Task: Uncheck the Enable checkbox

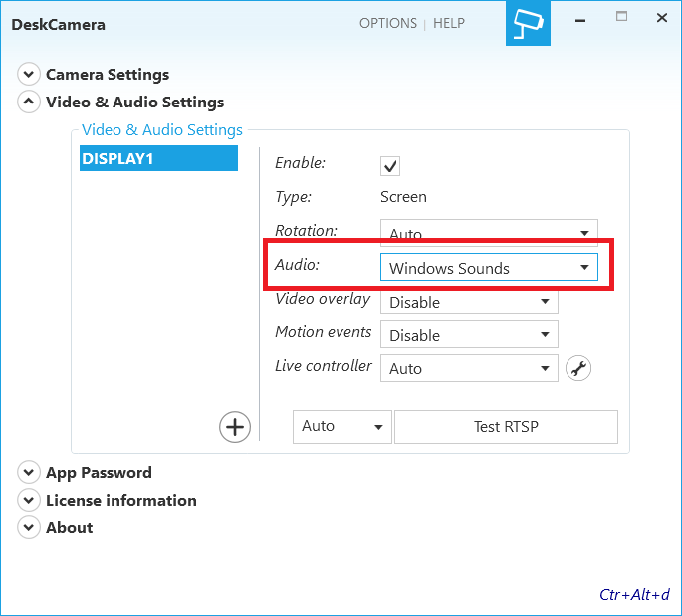Action: tap(390, 165)
